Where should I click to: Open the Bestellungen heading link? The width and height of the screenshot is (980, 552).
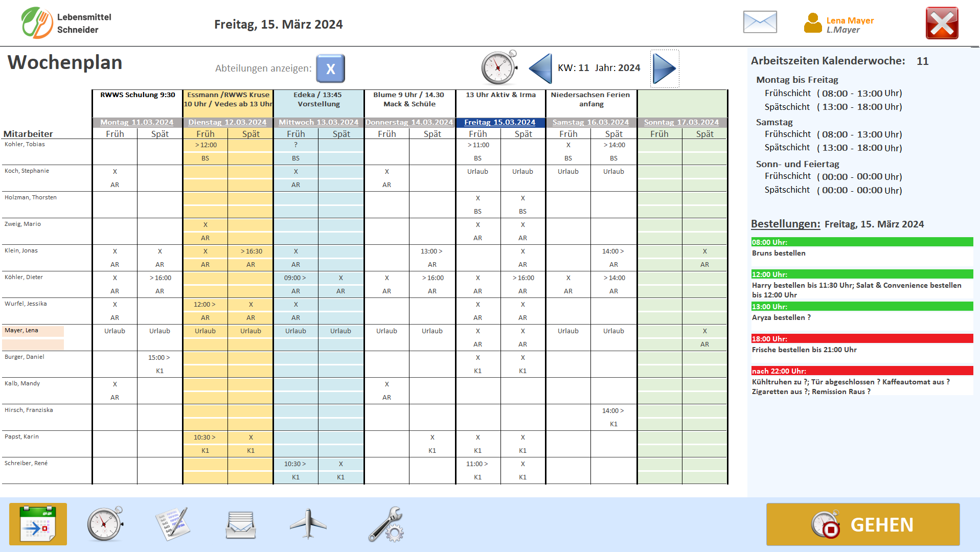point(785,224)
